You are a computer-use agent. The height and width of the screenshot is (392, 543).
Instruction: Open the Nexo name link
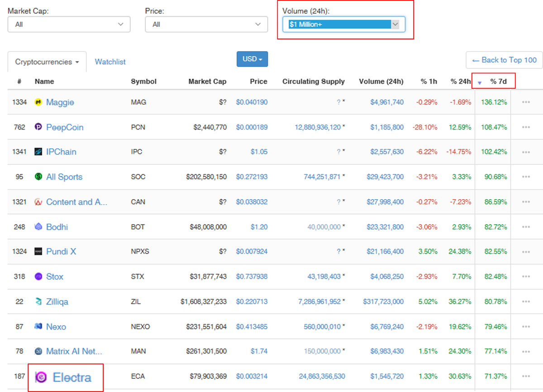pyautogui.click(x=56, y=326)
